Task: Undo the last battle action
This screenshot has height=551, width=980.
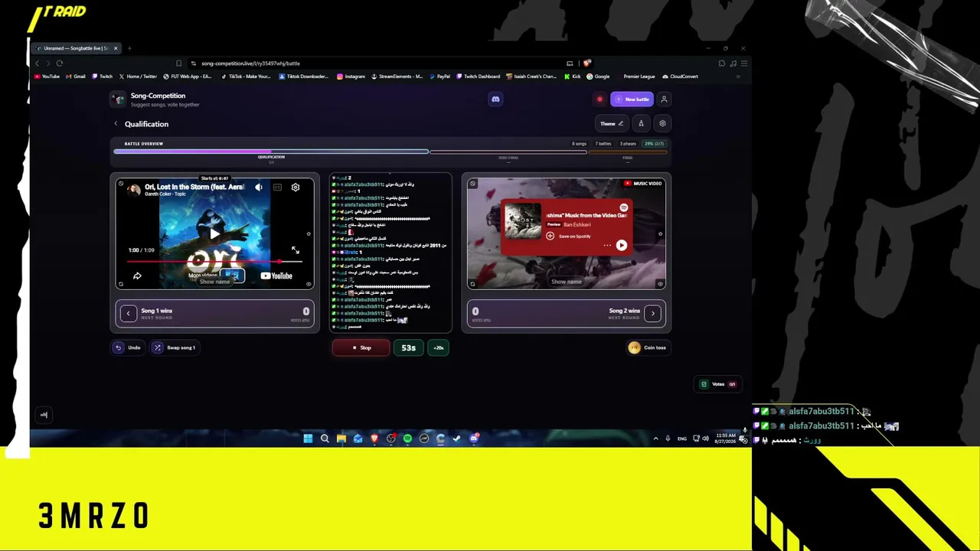Action: (x=128, y=347)
